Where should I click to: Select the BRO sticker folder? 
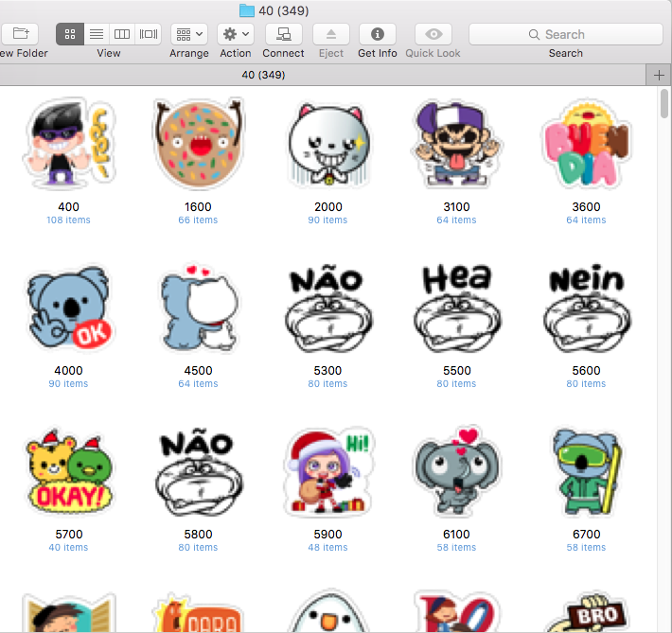point(587,611)
